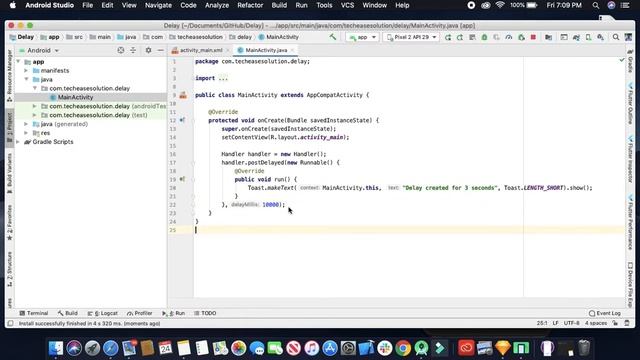Click the 4 spaces indent setting

click(596, 323)
